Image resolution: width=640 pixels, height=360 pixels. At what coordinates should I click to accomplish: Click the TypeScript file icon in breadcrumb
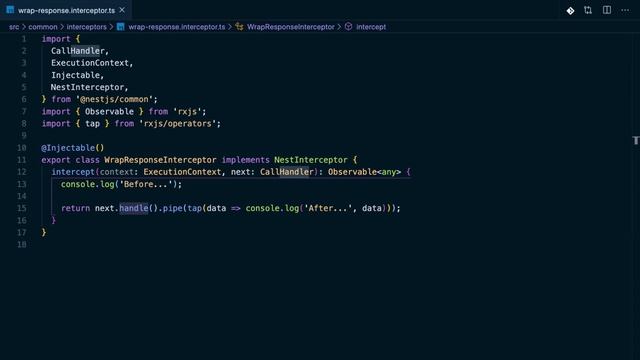(x=121, y=27)
